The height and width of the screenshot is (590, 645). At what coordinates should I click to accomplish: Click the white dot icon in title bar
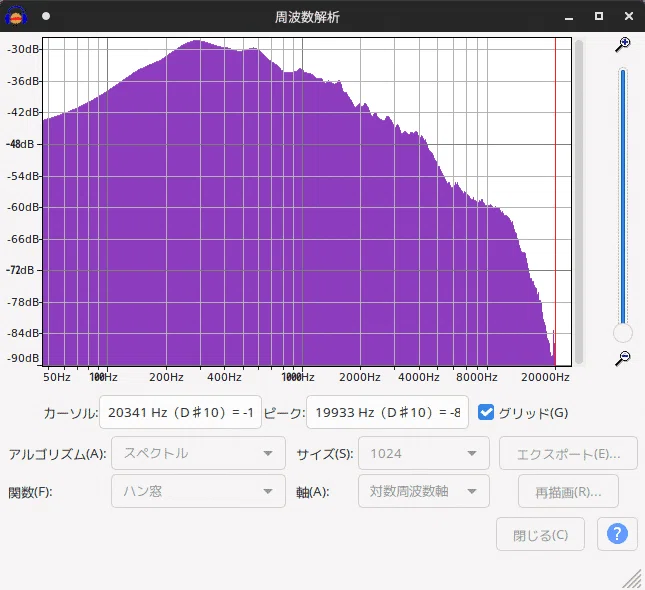[46, 16]
